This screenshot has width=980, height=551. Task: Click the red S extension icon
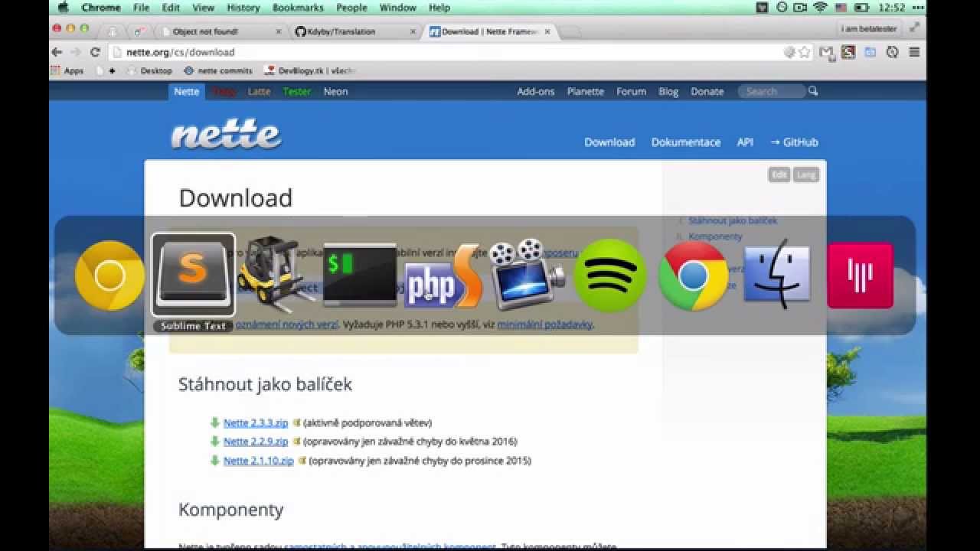pyautogui.click(x=848, y=52)
